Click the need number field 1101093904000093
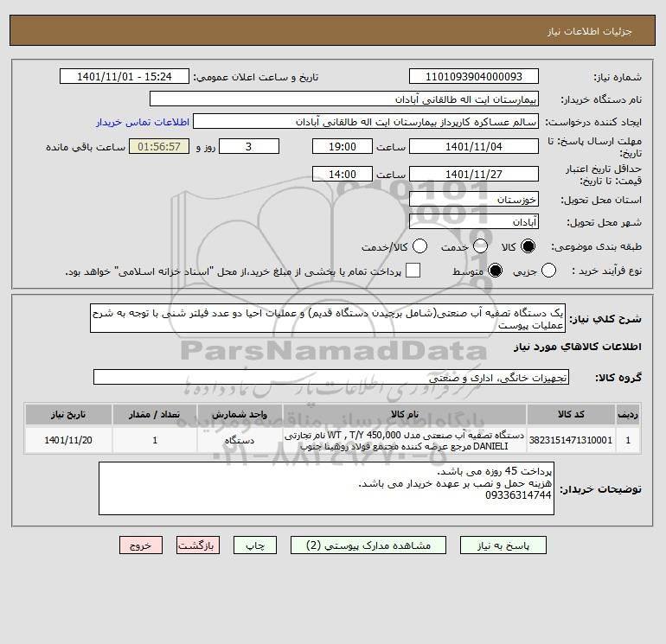Image resolution: width=666 pixels, height=644 pixels. point(474,76)
